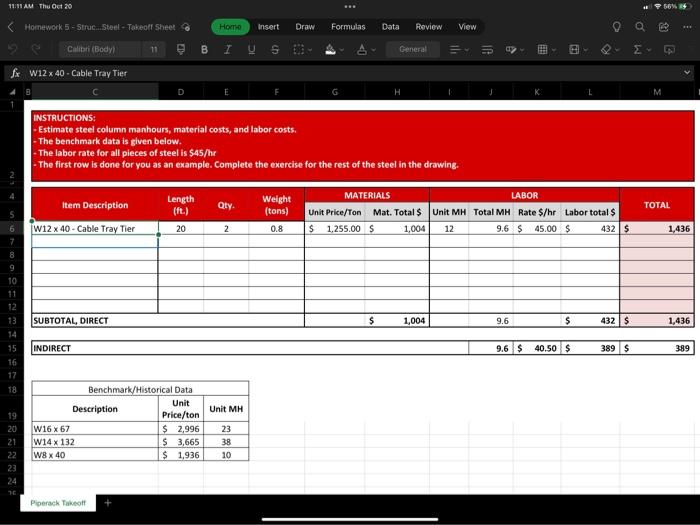Click the wrap text icon

[487, 50]
